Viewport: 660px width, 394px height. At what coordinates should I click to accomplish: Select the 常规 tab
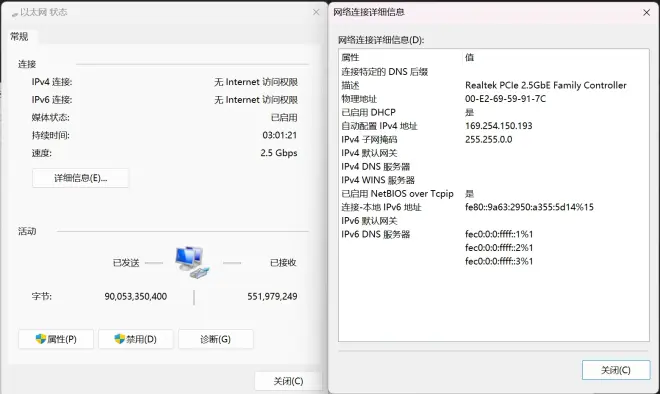(19, 37)
